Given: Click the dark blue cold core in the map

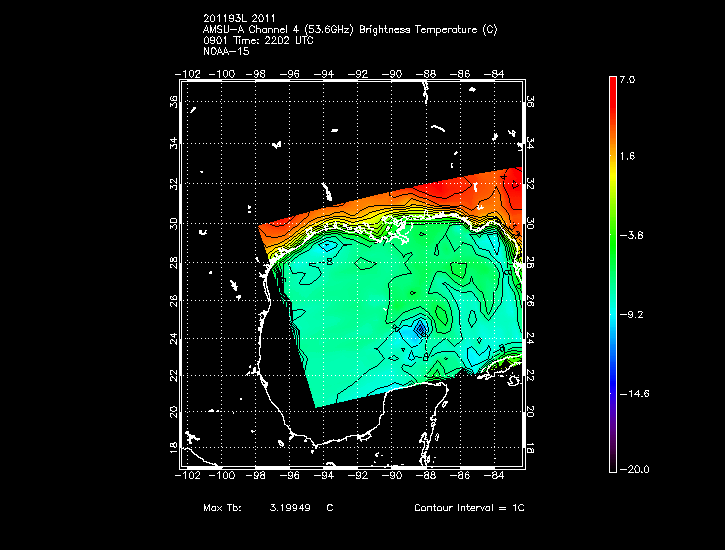Looking at the screenshot, I should [x=421, y=327].
